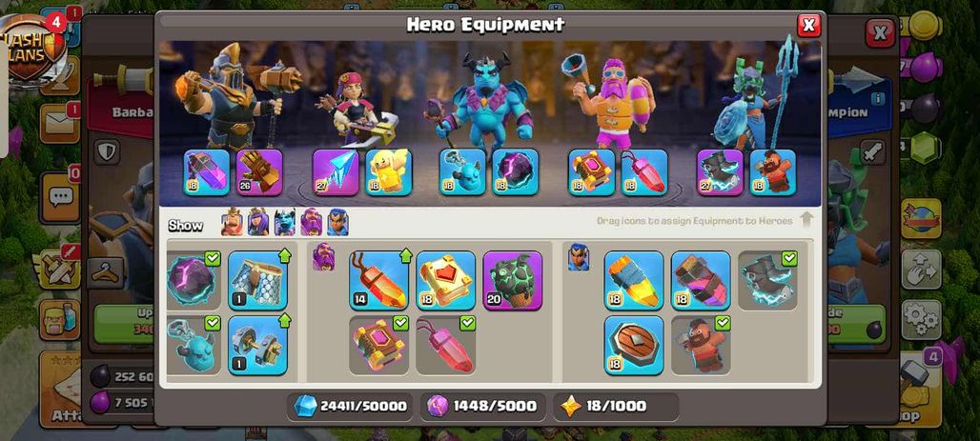The image size is (980, 441).
Task: Click equipped Eternal Tome in Warden inventory
Action: [378, 346]
